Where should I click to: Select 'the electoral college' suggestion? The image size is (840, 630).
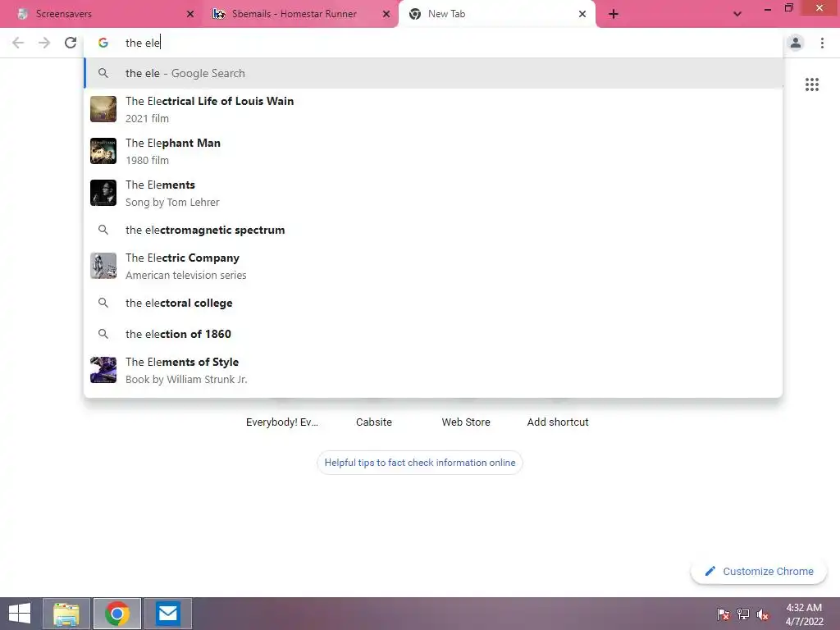pos(433,303)
